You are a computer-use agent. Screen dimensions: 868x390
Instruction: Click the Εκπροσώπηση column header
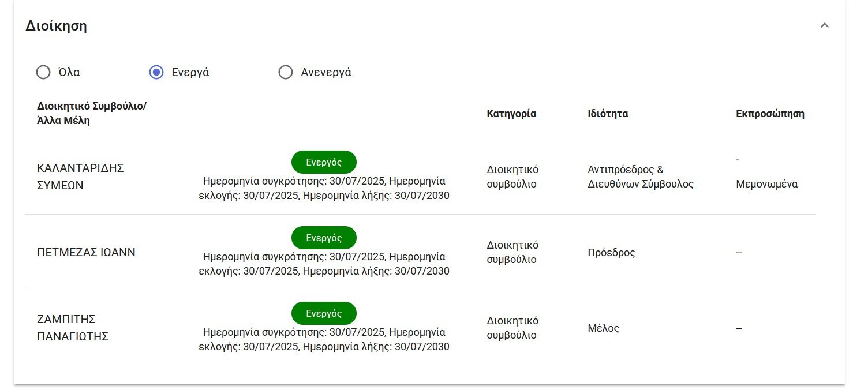[770, 114]
